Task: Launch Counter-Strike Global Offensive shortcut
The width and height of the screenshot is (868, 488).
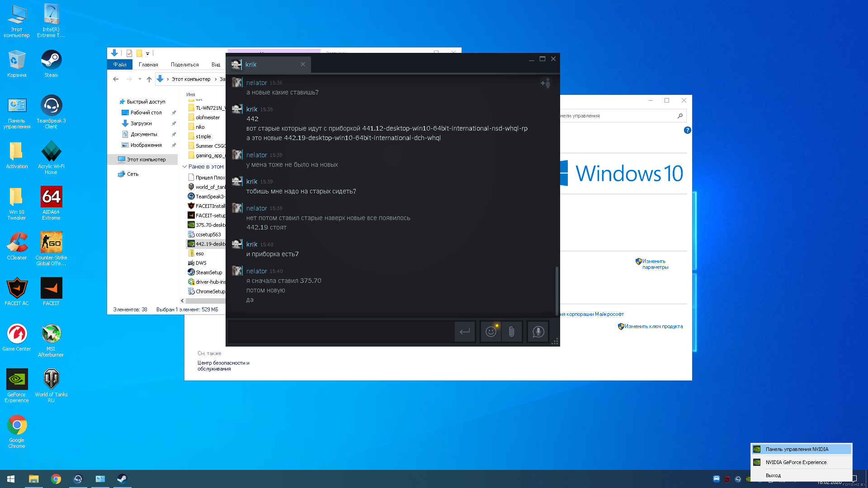Action: tap(51, 249)
